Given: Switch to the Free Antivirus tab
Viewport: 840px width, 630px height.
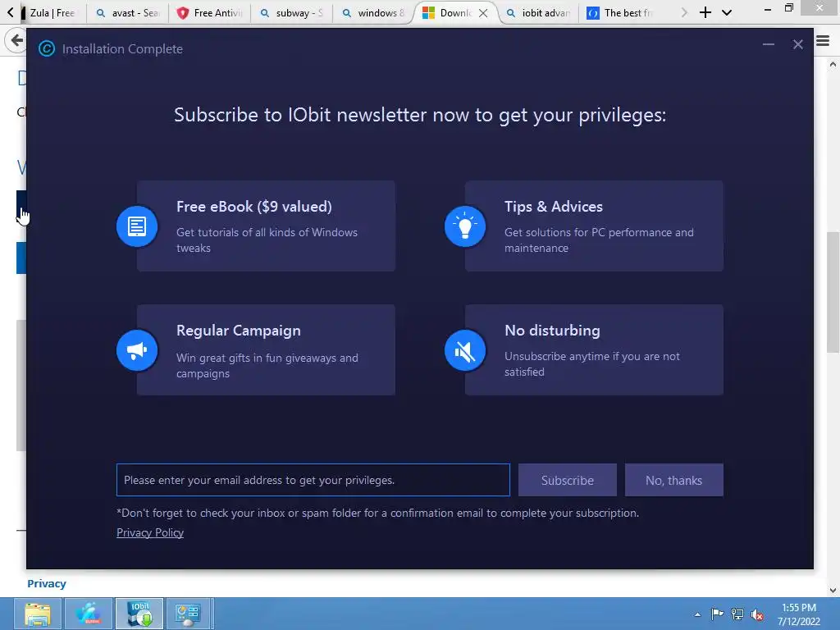Looking at the screenshot, I should [210, 13].
